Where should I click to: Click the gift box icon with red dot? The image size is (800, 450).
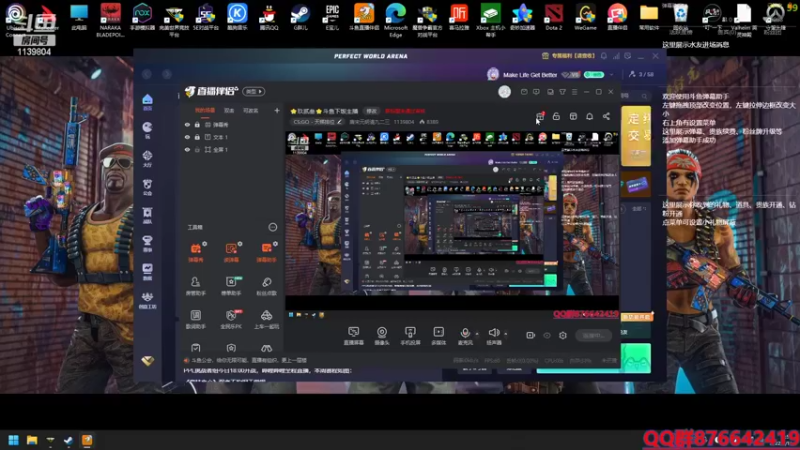(x=540, y=116)
